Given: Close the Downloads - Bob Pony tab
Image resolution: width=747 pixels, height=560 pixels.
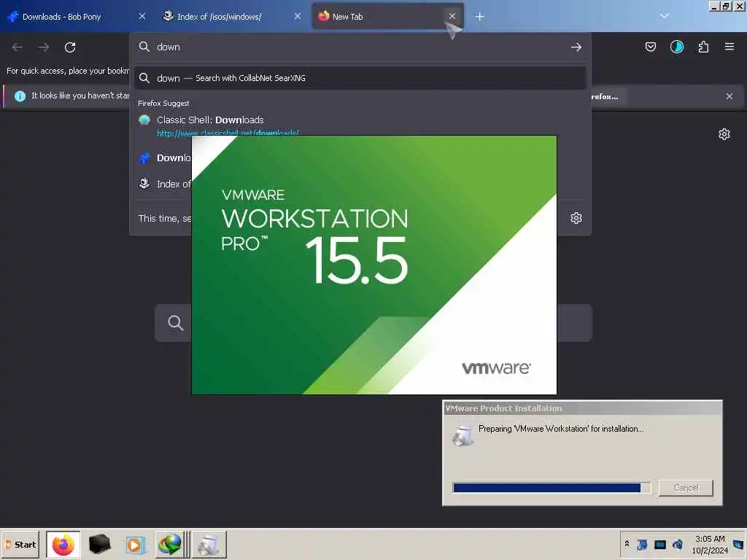Looking at the screenshot, I should click(142, 16).
